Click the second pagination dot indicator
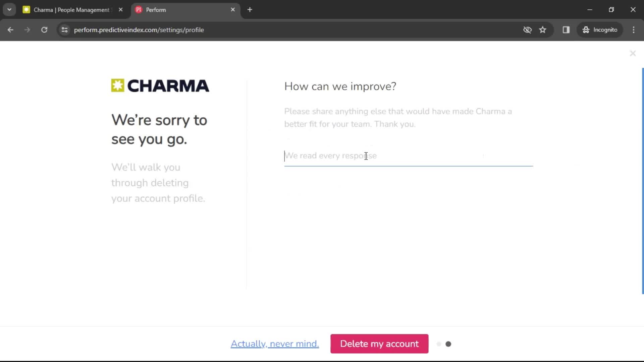 (448, 344)
